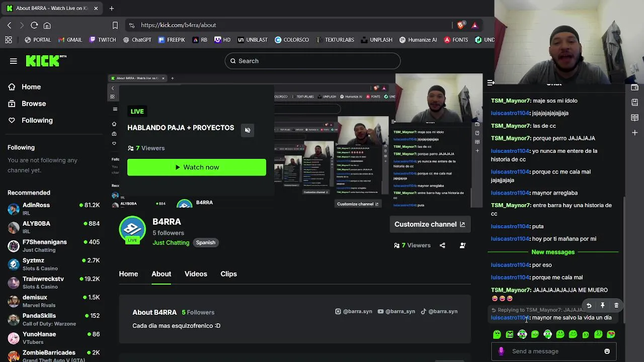Viewport: 644px width, 362px height.
Task: Send the angry green square emote
Action: pos(510,334)
